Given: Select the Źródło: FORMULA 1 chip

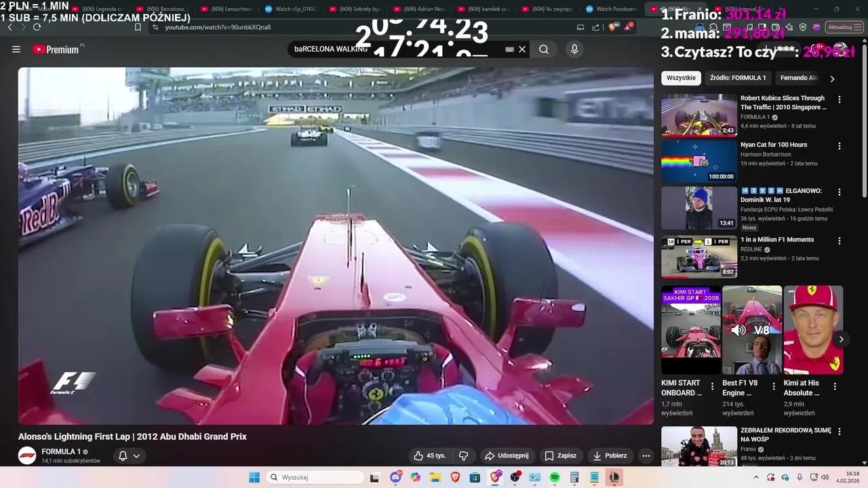Looking at the screenshot, I should [738, 78].
